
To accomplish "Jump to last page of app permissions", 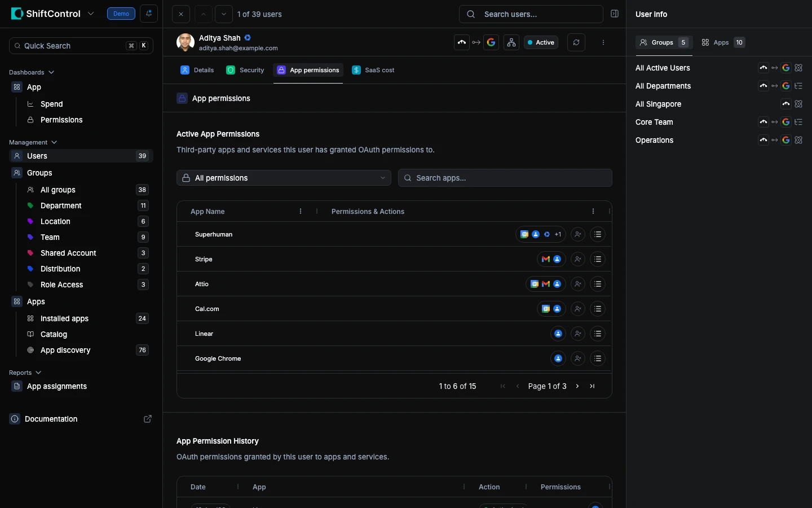I will [592, 386].
